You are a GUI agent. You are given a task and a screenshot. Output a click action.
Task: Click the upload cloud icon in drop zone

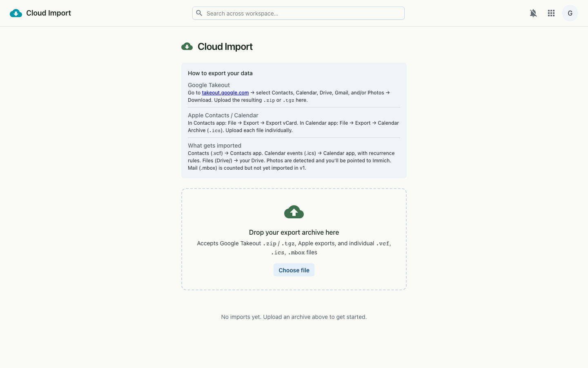[294, 212]
